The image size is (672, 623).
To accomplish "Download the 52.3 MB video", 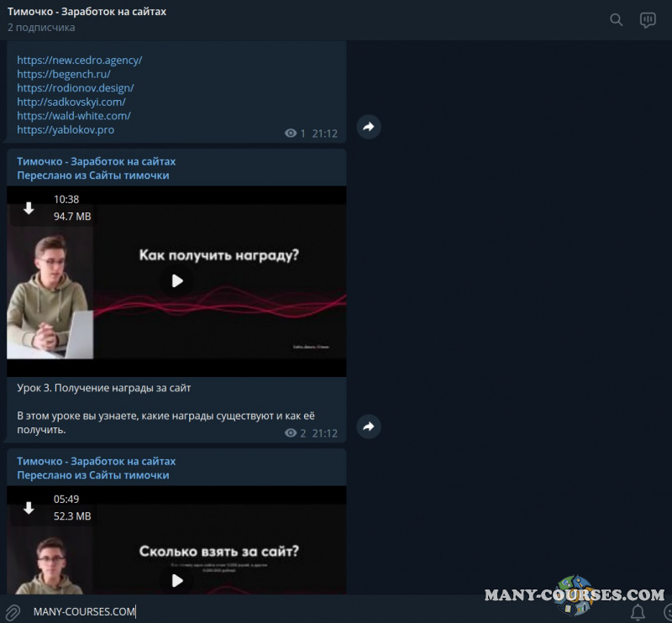I will [29, 508].
